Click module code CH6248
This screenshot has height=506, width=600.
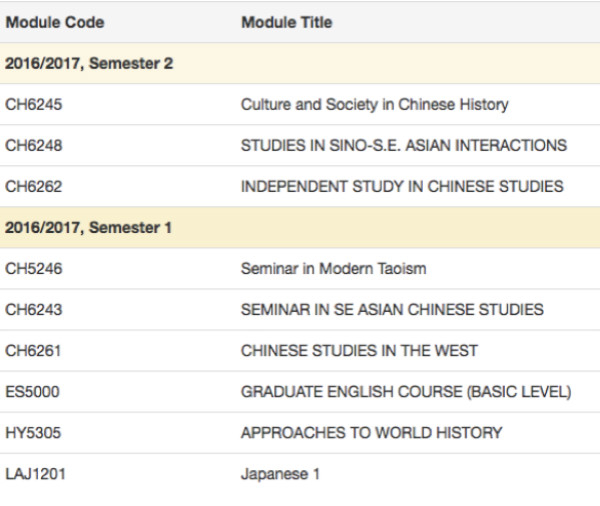(x=34, y=145)
